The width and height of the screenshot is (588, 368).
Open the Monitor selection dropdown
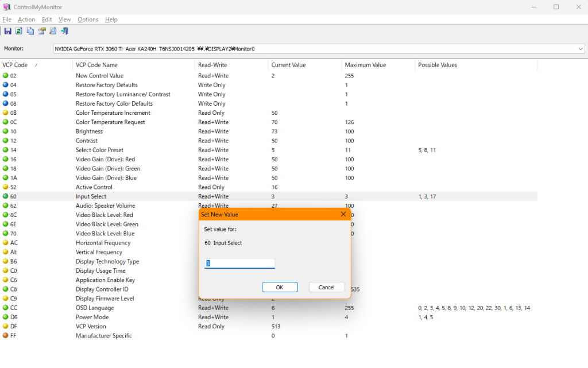(580, 49)
